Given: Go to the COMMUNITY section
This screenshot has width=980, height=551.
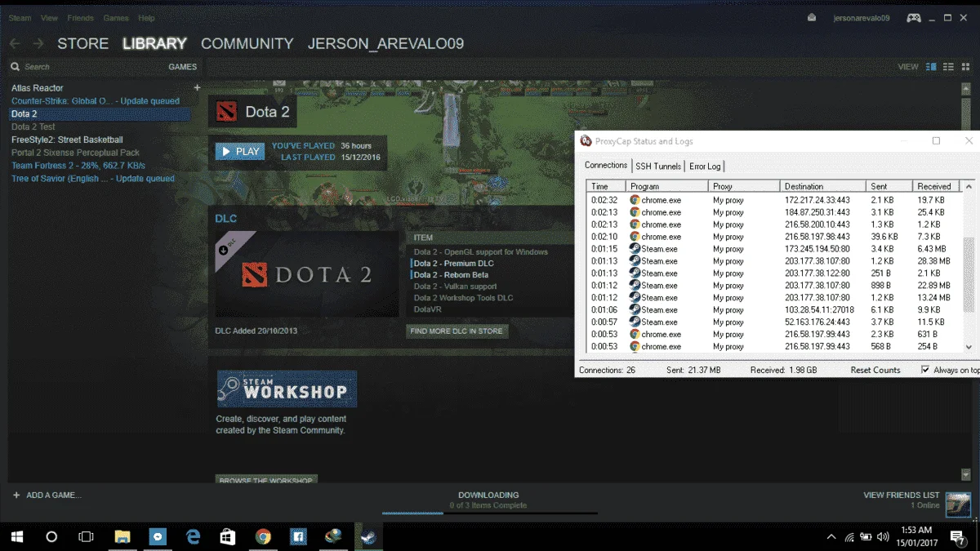Looking at the screenshot, I should 247,44.
